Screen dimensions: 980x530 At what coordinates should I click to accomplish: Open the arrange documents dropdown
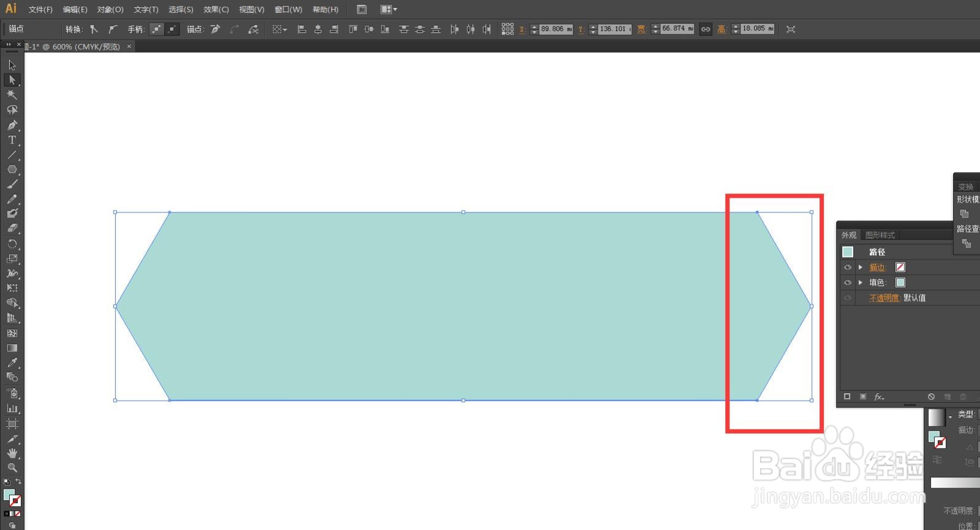point(388,9)
